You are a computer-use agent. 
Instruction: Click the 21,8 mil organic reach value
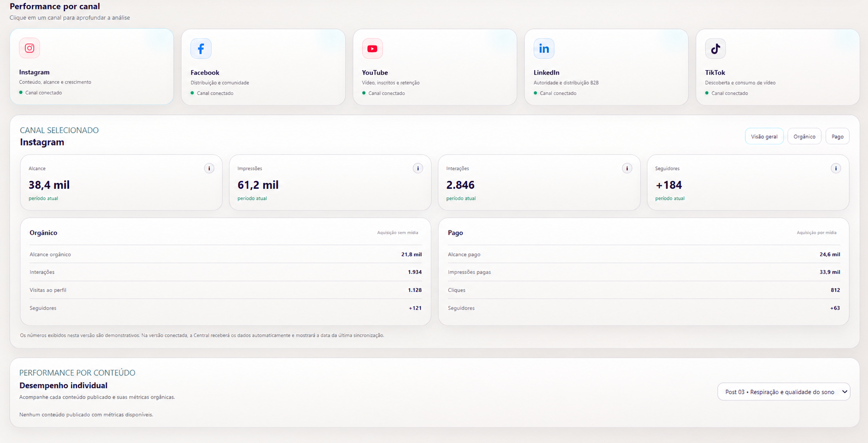411,255
